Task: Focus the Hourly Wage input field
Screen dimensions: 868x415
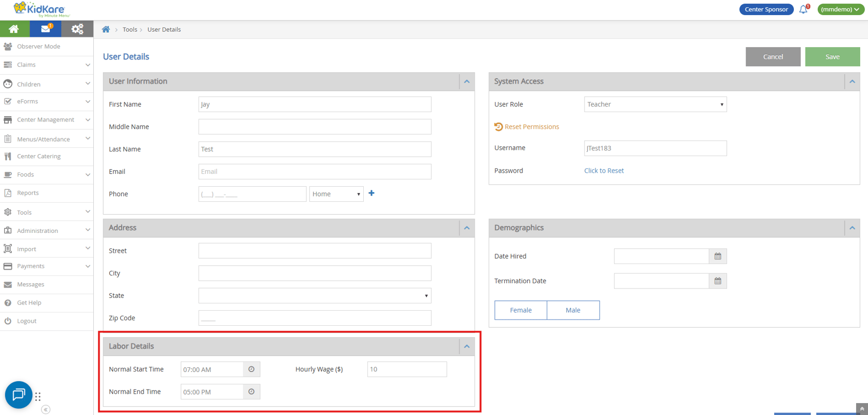Action: [407, 369]
